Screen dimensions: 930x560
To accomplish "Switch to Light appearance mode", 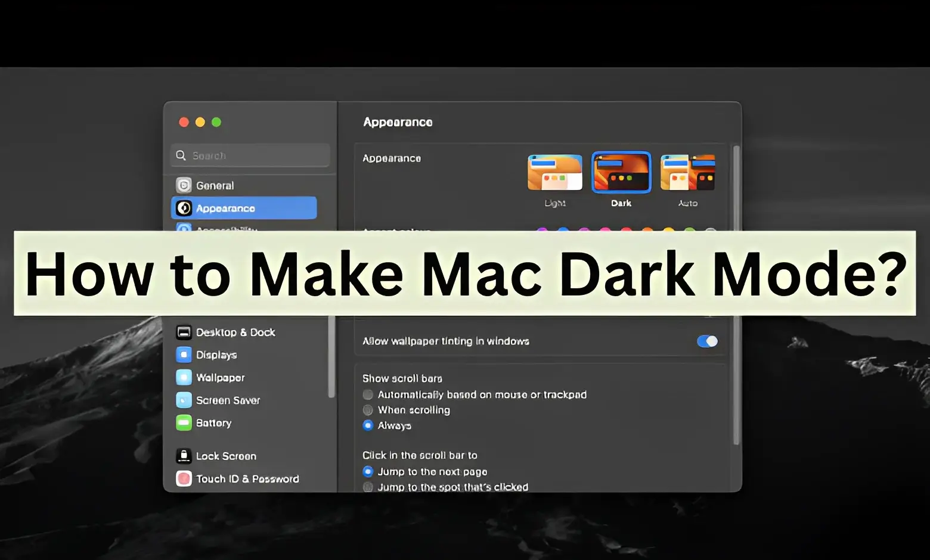I will point(554,173).
